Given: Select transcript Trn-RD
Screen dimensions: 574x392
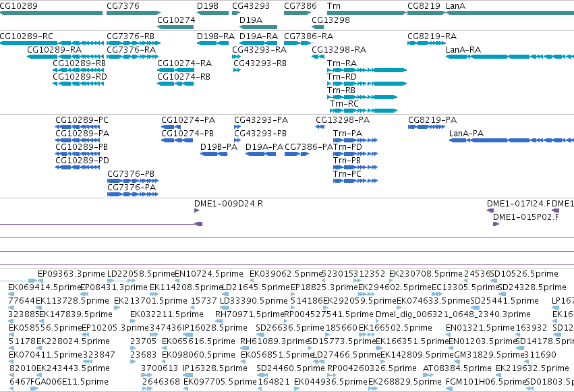Looking at the screenshot, I should [342, 77].
